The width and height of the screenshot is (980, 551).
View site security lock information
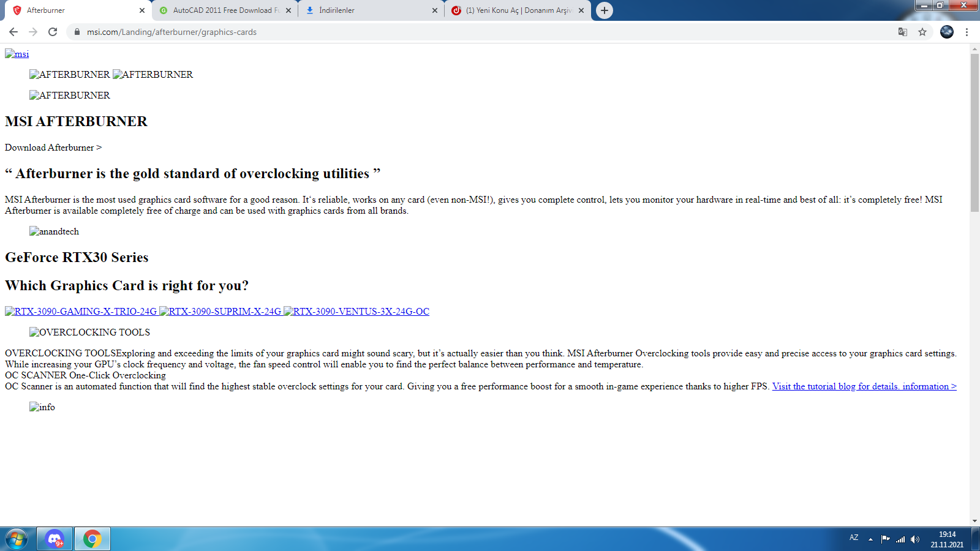[77, 32]
